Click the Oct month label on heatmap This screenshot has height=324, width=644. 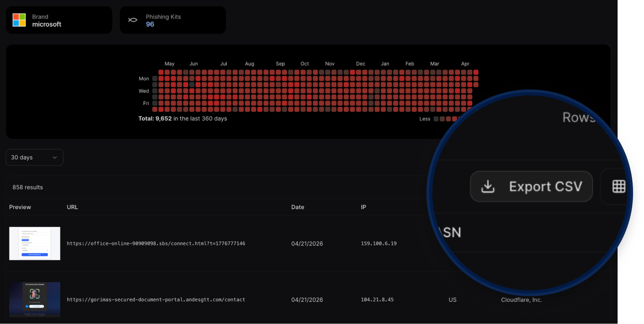(x=304, y=64)
